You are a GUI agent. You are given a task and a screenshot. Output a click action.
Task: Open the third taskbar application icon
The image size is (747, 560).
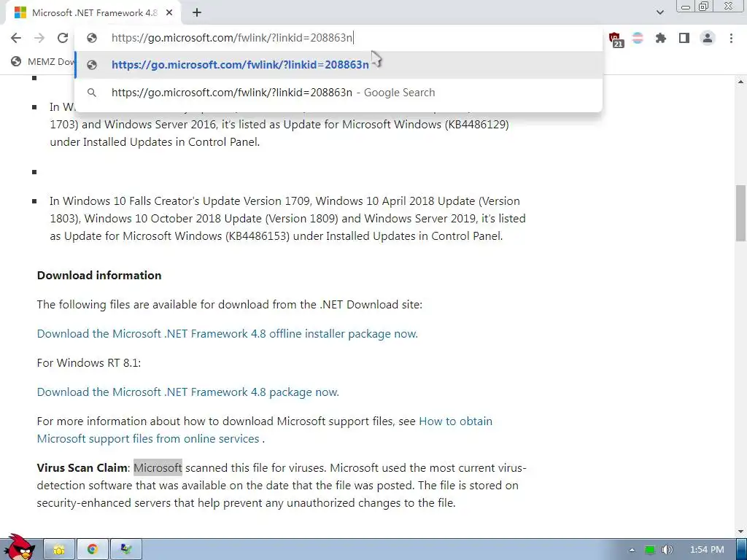(126, 550)
